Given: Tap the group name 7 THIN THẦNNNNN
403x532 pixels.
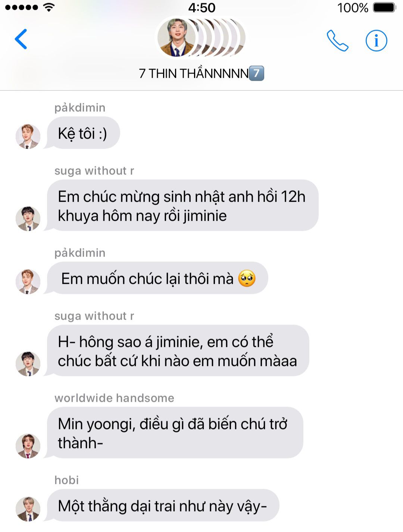Looking at the screenshot, I should [x=201, y=74].
